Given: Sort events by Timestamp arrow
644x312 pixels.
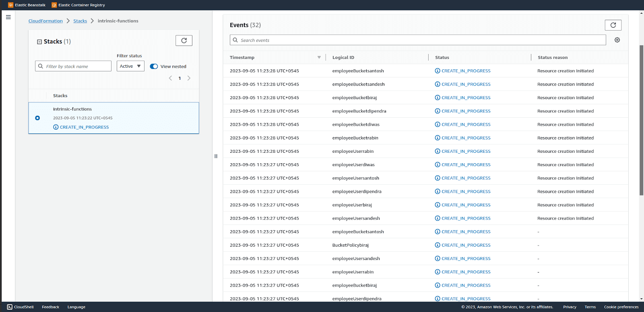Looking at the screenshot, I should pyautogui.click(x=319, y=57).
